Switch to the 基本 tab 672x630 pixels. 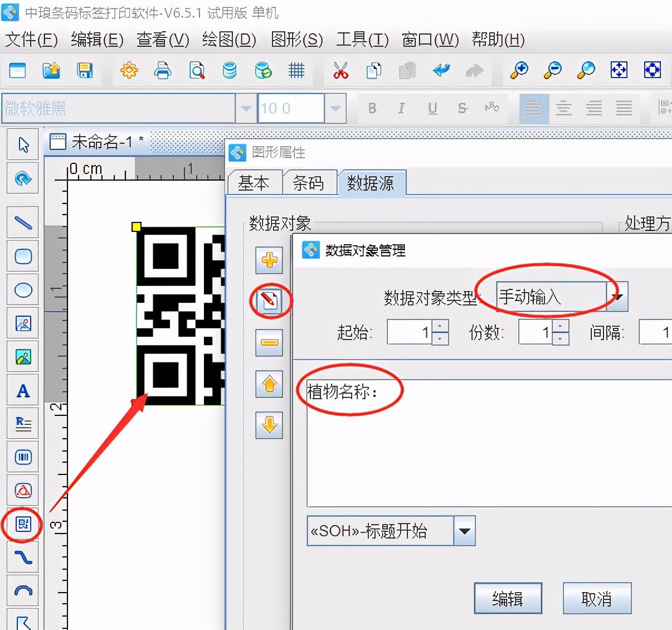[254, 183]
